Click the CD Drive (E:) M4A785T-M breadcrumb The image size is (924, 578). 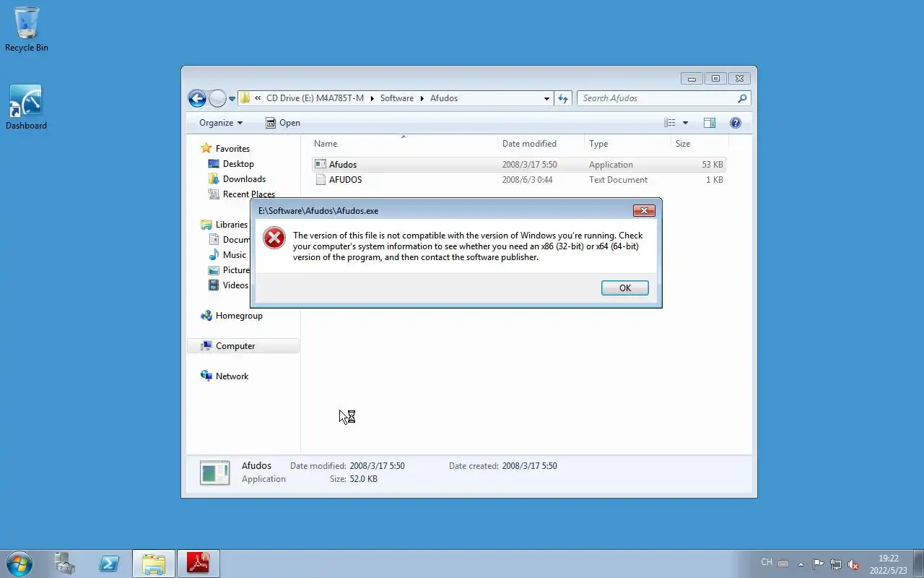click(315, 98)
